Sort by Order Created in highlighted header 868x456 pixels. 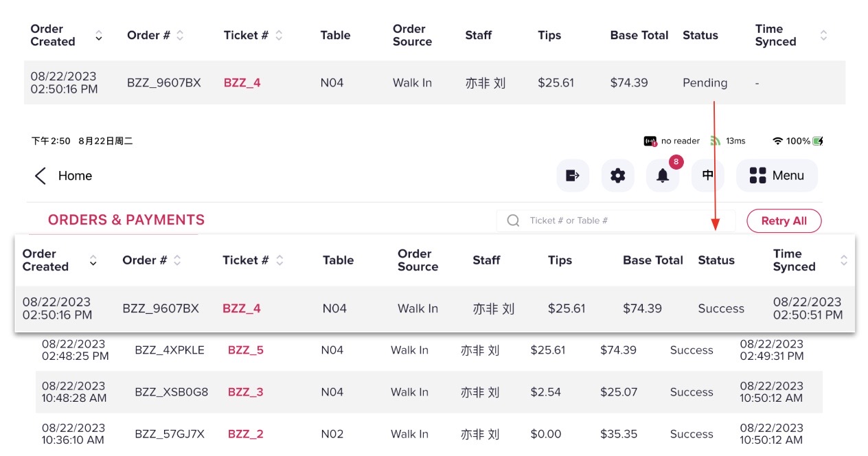point(93,260)
